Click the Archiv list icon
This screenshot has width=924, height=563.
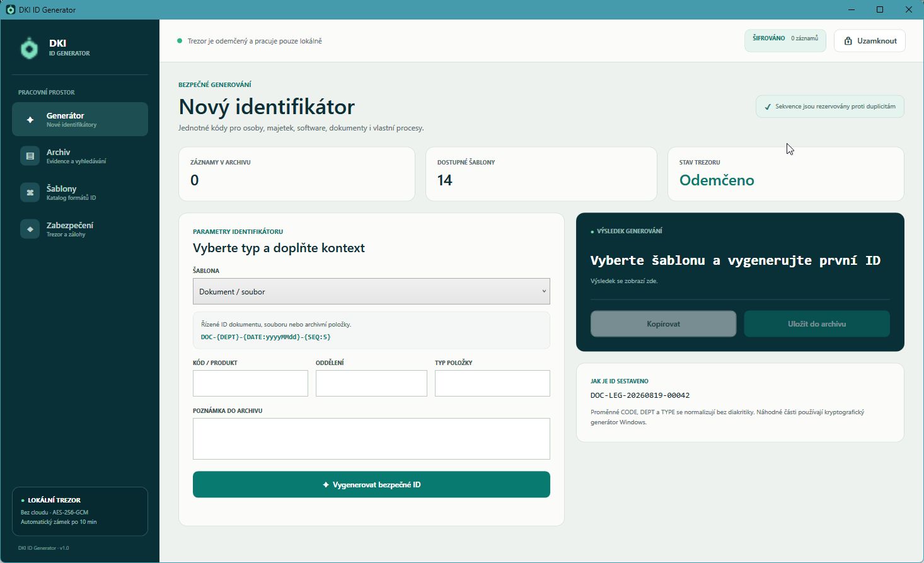click(30, 156)
